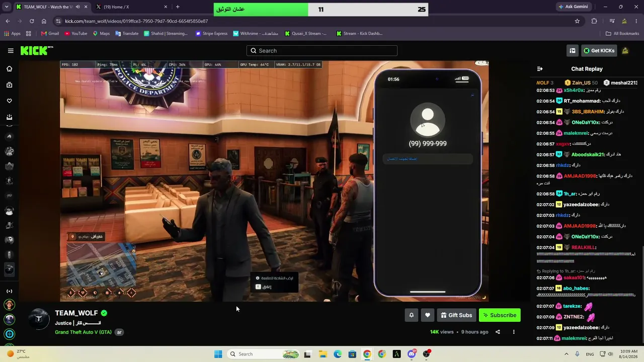The height and width of the screenshot is (362, 644).
Task: Bookmark this page with the star
Action: 577,21
